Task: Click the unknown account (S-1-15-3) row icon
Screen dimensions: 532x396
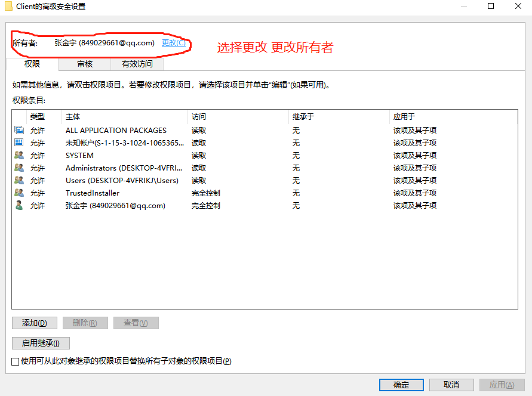Action: click(19, 143)
